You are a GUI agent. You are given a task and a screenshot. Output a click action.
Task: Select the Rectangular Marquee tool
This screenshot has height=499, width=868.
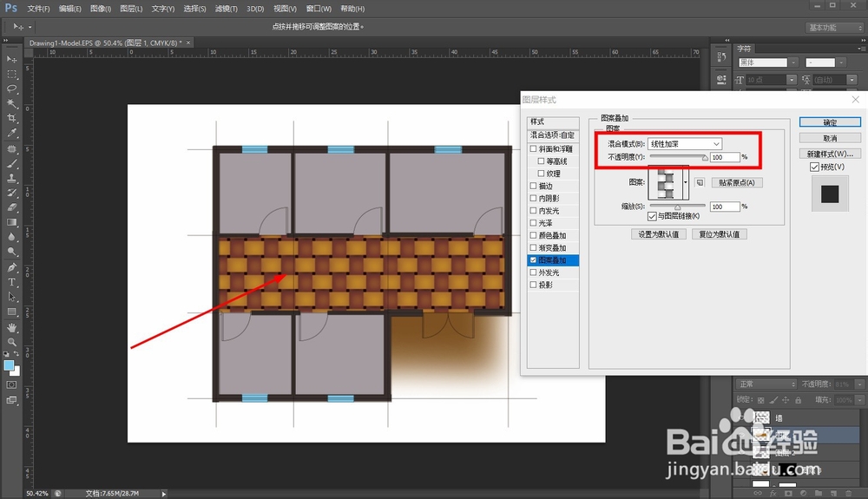(x=11, y=74)
